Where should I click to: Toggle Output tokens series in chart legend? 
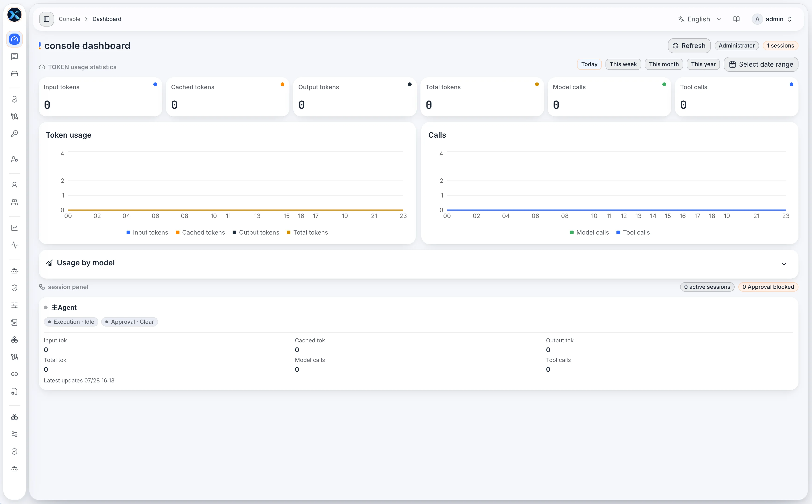pos(256,232)
